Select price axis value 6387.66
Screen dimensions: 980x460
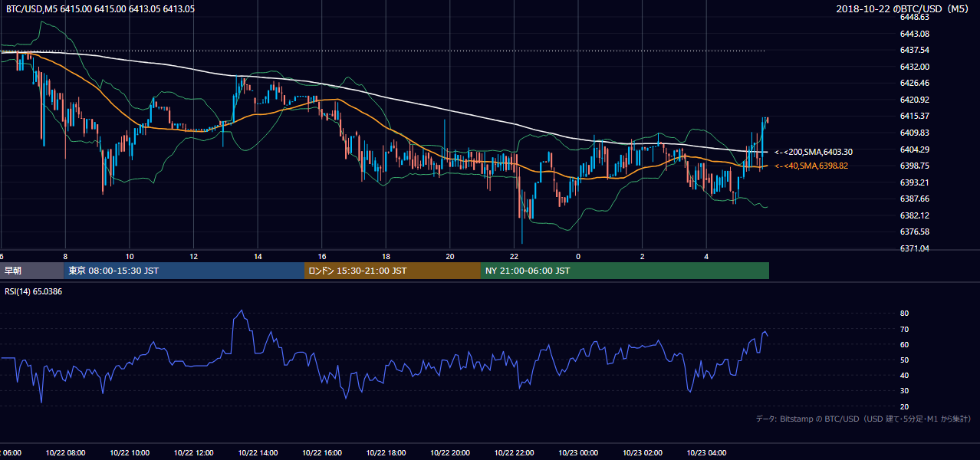tap(915, 199)
